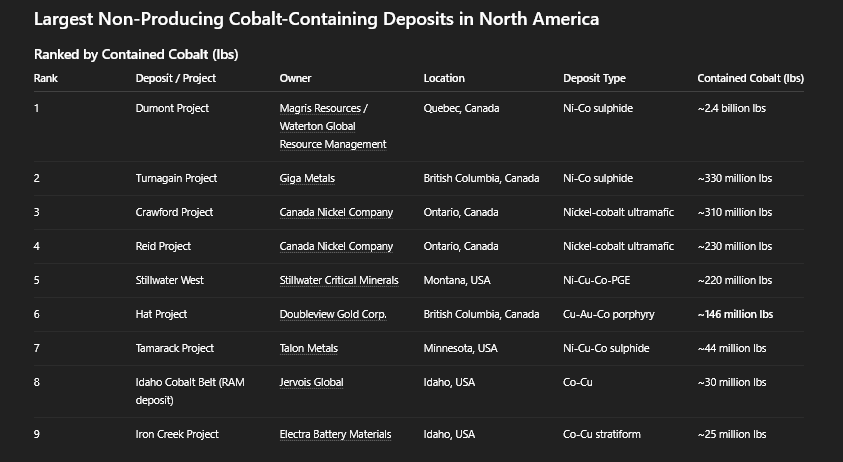Click the Ranked by Contained Cobalt subtitle
This screenshot has height=462, width=843.
(136, 54)
